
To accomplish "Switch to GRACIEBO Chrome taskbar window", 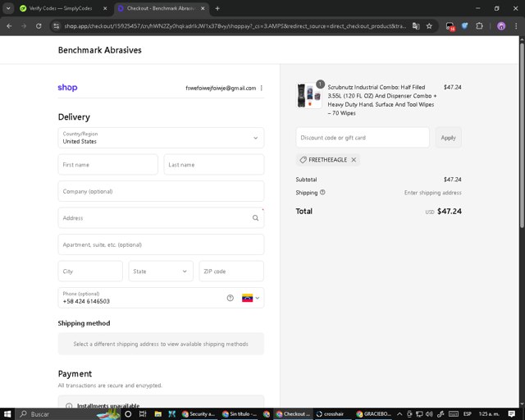I will point(374,414).
